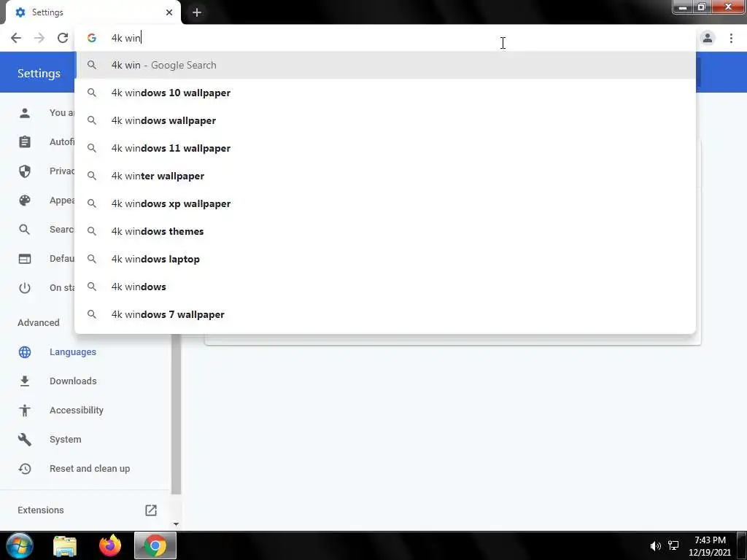Choose '4k windows themes' suggestion
This screenshot has width=747, height=560.
385,231
